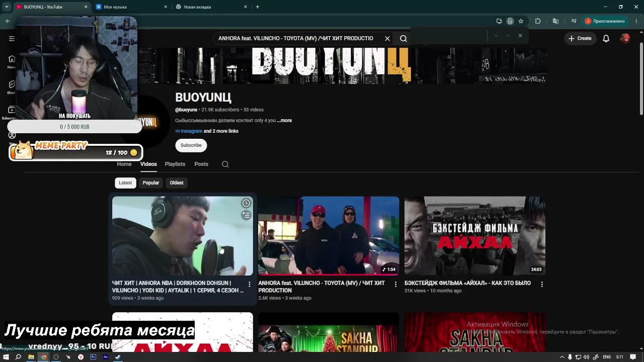Viewport: 644px width, 362px height.
Task: Expand channel description with ...more
Action: point(284,121)
